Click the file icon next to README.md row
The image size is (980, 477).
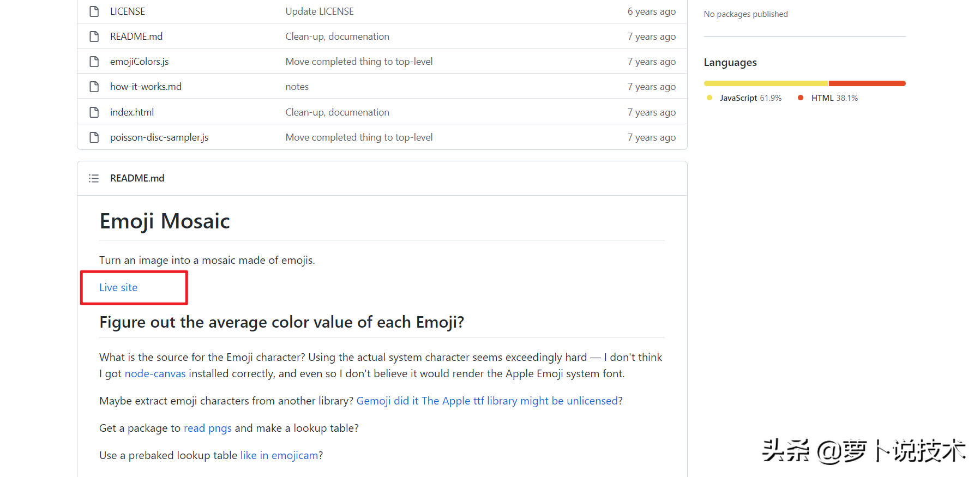94,37
